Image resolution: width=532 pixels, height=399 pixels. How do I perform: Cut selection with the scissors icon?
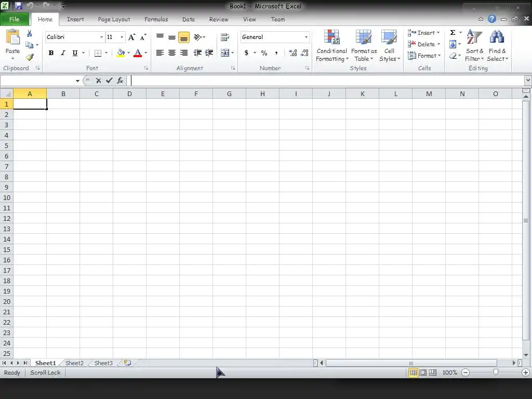pos(30,33)
